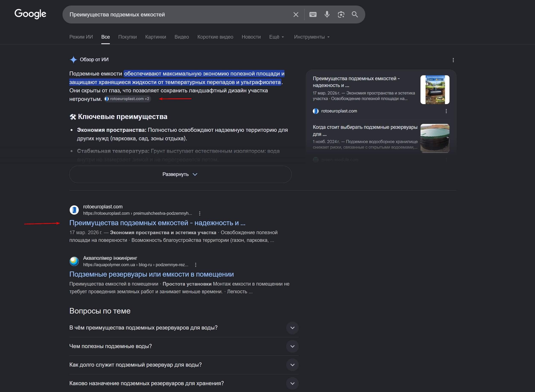Screen dimensions: 535x392
Task: Expand question Как долго служит подземный резервуар
Action: tap(184, 365)
